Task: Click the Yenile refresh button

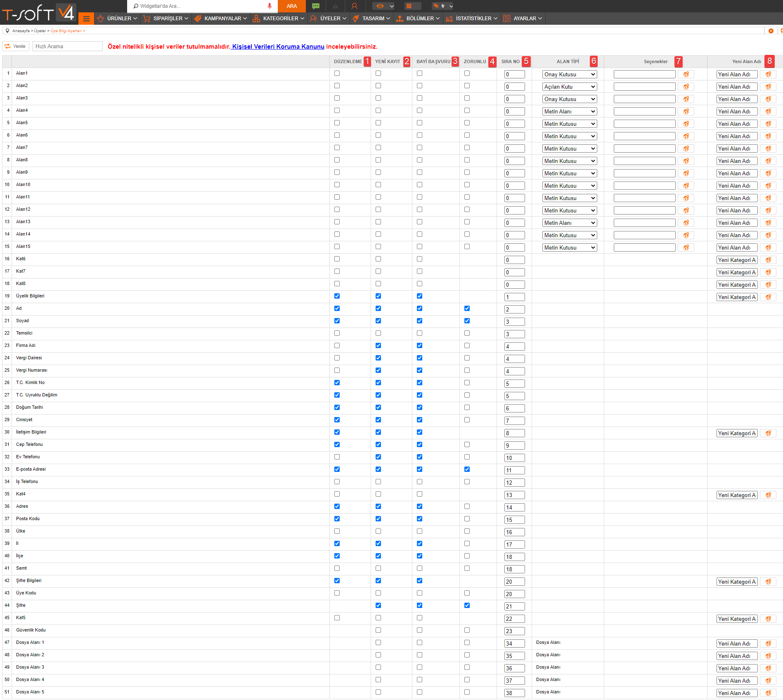Action: pos(16,46)
